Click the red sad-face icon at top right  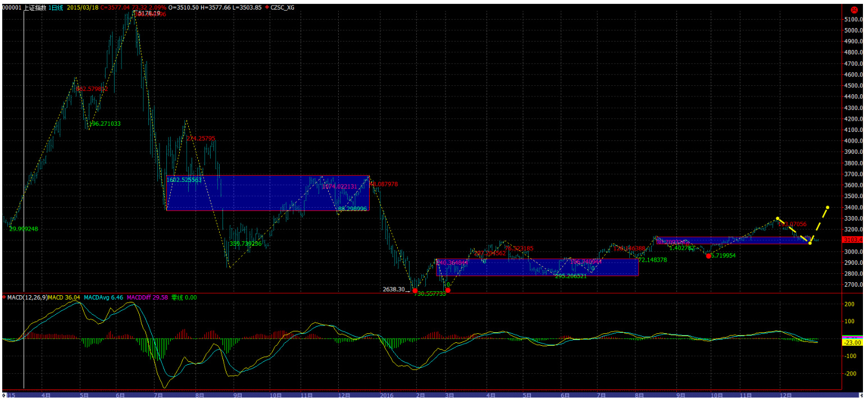tap(853, 9)
